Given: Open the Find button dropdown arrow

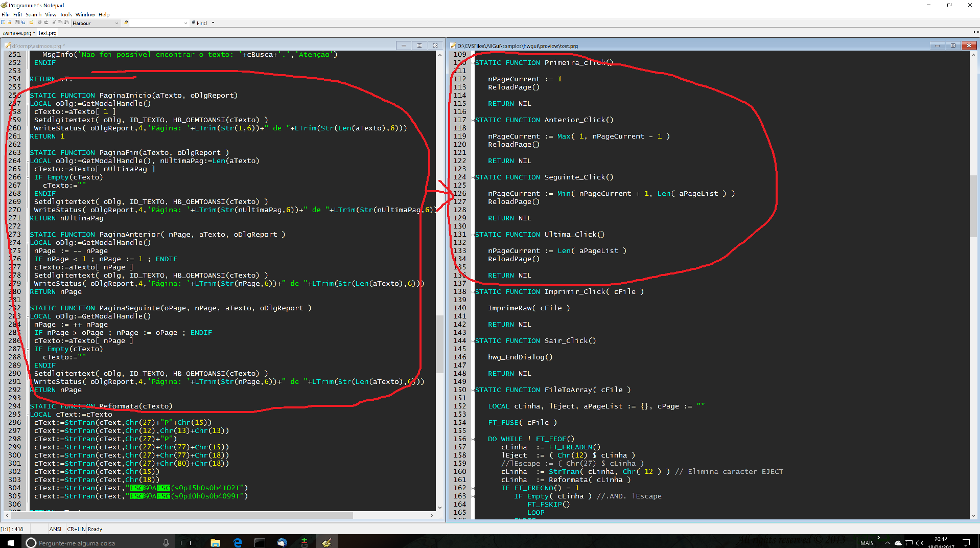Looking at the screenshot, I should [213, 23].
